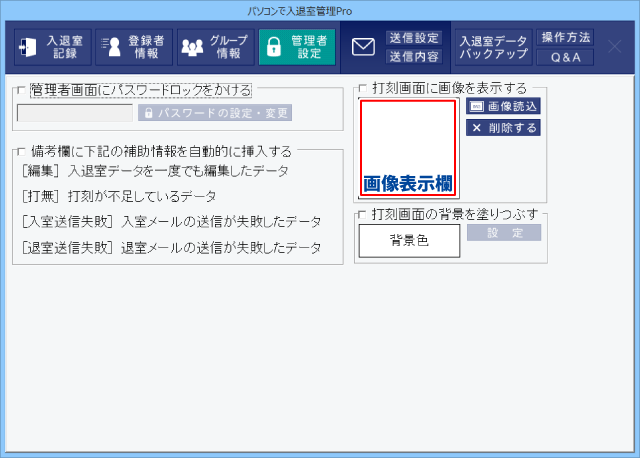Click the small lock icon on パスワードの設定・変更

149,113
